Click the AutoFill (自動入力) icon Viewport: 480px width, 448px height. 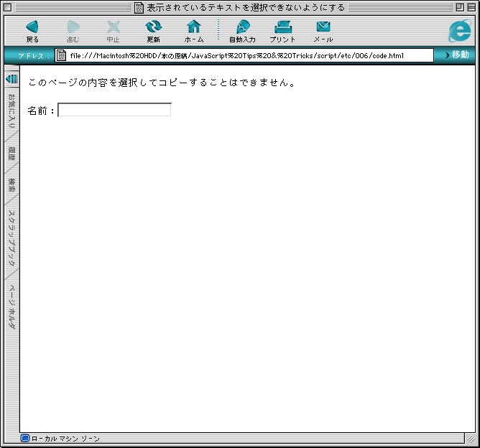click(x=242, y=28)
